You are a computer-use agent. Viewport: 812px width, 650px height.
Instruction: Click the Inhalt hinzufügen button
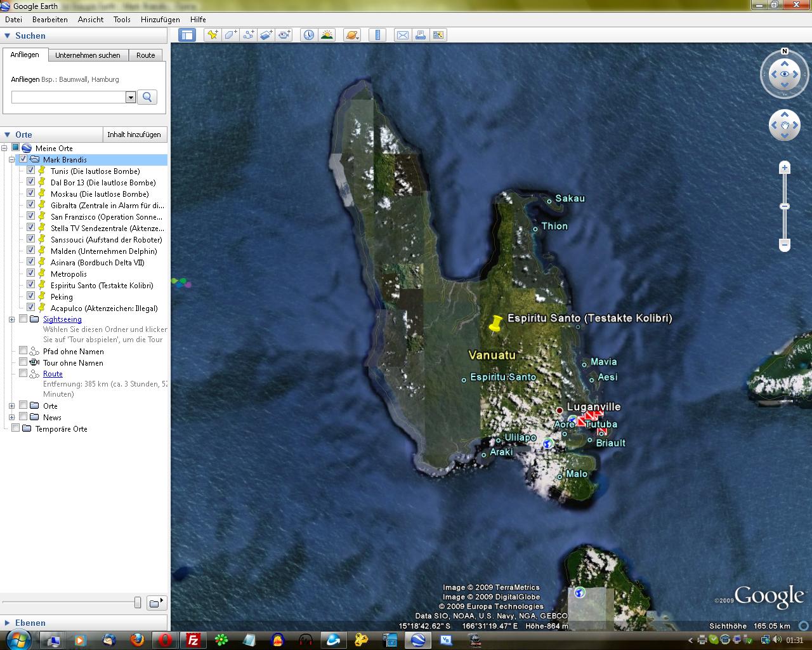134,135
